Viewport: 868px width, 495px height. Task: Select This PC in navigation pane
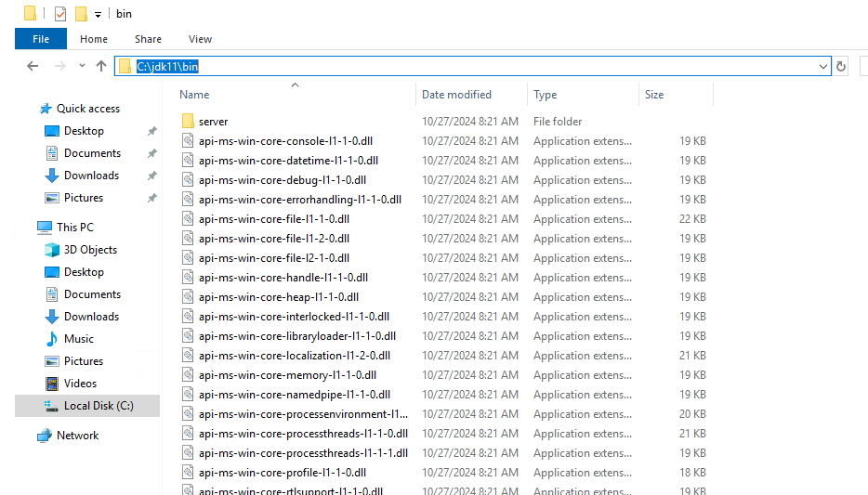(74, 228)
